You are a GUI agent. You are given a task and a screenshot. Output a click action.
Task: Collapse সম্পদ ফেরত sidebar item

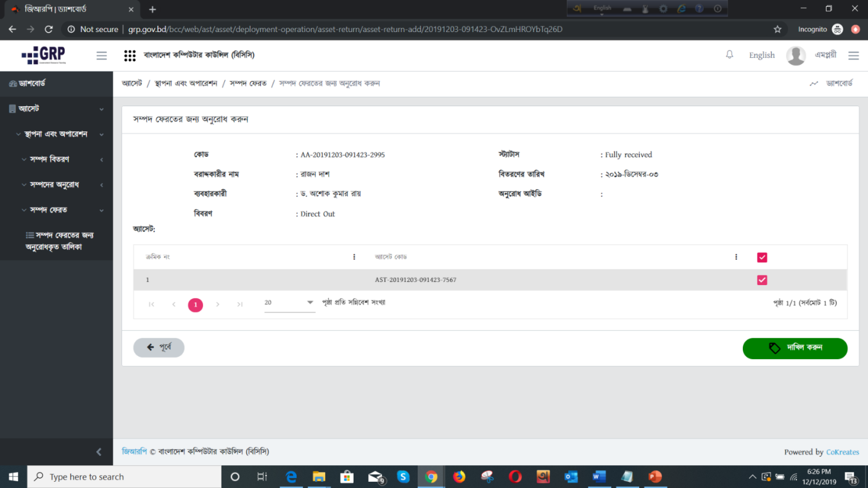click(x=56, y=210)
